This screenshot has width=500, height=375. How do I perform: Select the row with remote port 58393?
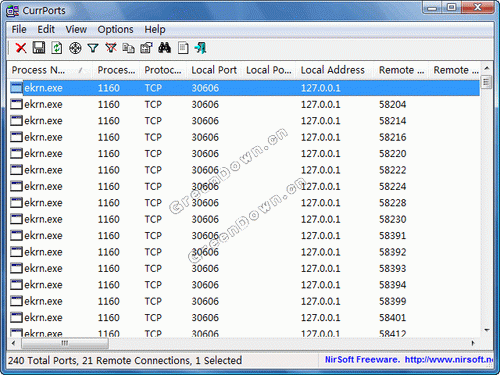pos(244,268)
